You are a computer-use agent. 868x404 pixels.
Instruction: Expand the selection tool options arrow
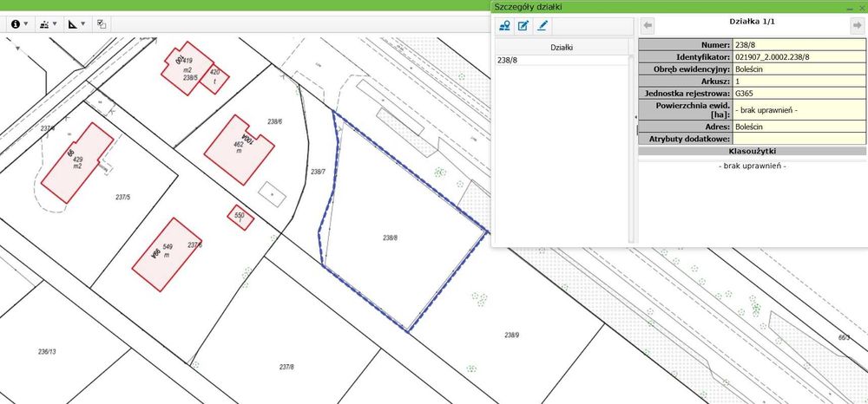click(55, 24)
